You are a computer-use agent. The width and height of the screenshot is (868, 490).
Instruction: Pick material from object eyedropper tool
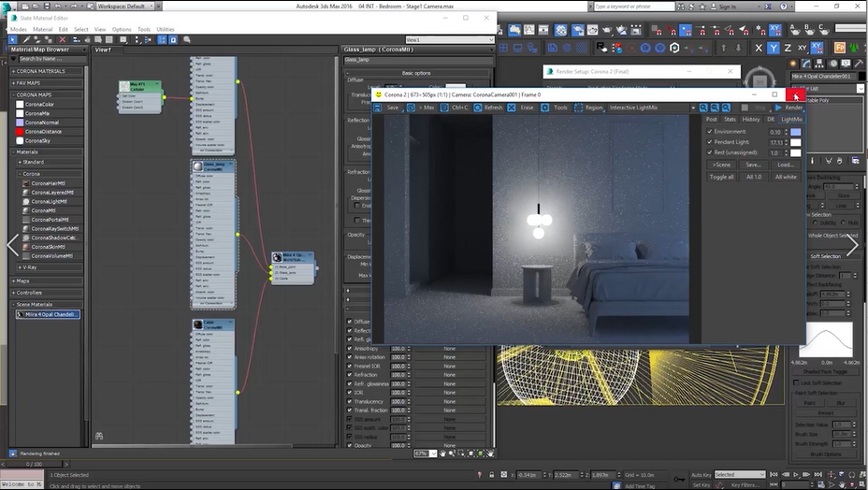tap(26, 40)
